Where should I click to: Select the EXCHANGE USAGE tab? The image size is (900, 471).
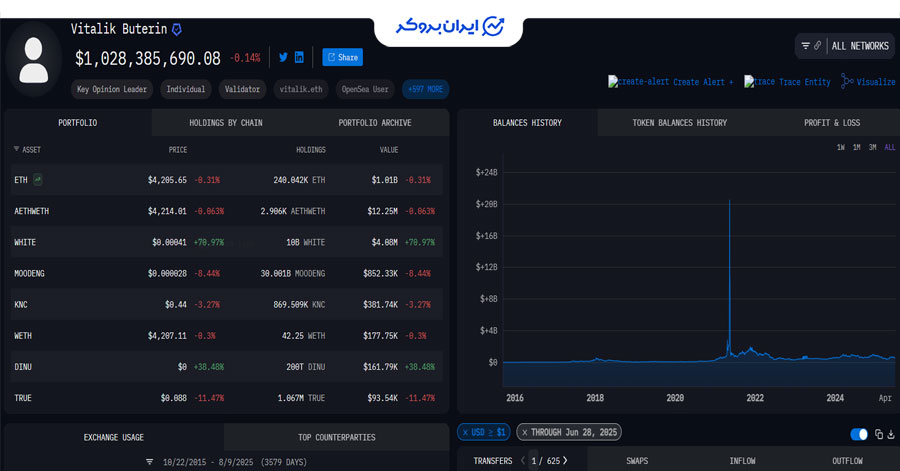click(x=114, y=438)
